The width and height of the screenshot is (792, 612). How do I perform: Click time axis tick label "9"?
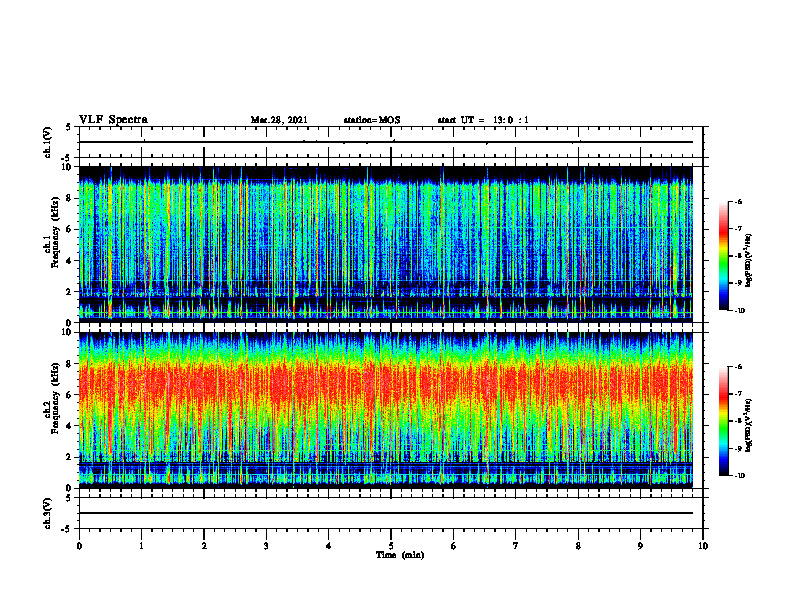[x=640, y=546]
